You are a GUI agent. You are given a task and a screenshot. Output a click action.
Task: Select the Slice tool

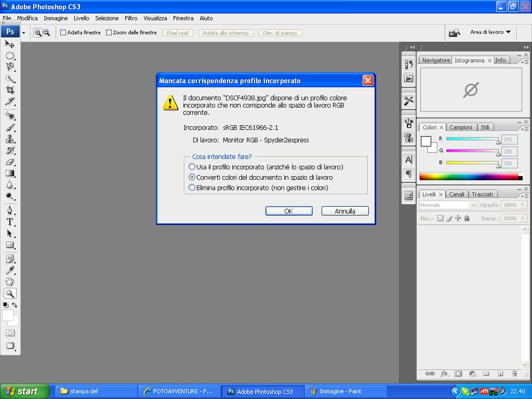(10, 101)
